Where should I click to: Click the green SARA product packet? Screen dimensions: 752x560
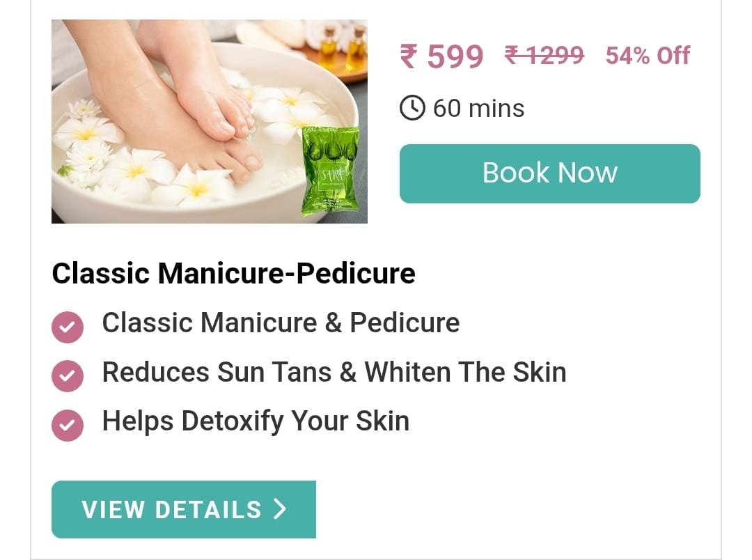click(331, 171)
